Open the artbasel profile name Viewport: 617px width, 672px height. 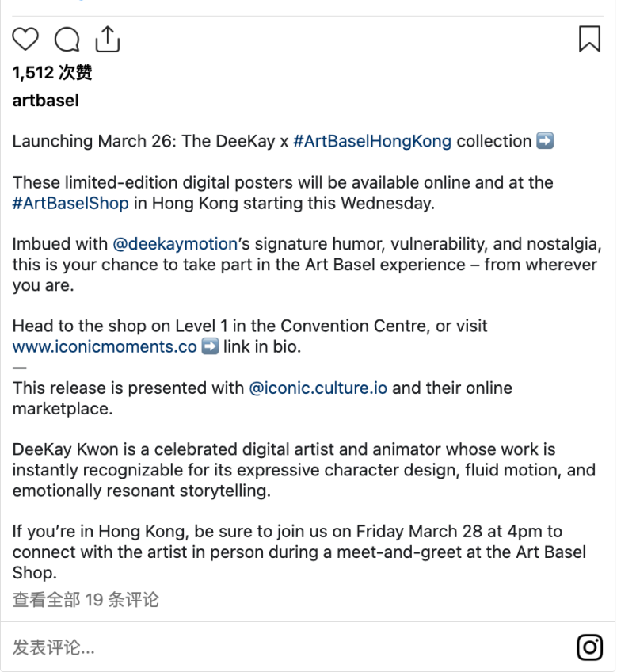[46, 101]
